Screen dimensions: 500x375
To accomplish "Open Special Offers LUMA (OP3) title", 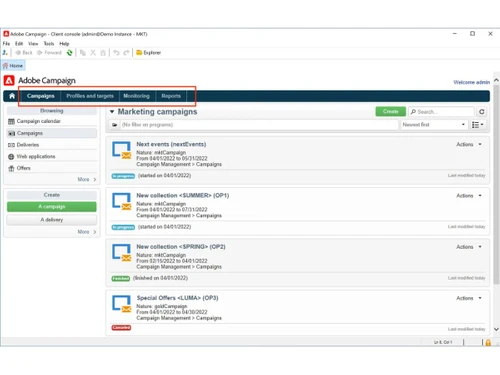I will click(177, 298).
